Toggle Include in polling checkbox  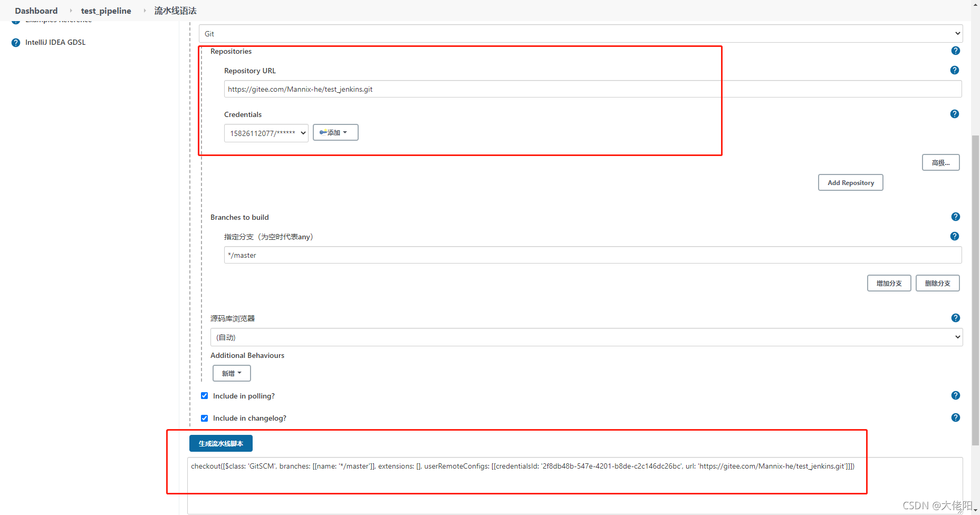(204, 396)
